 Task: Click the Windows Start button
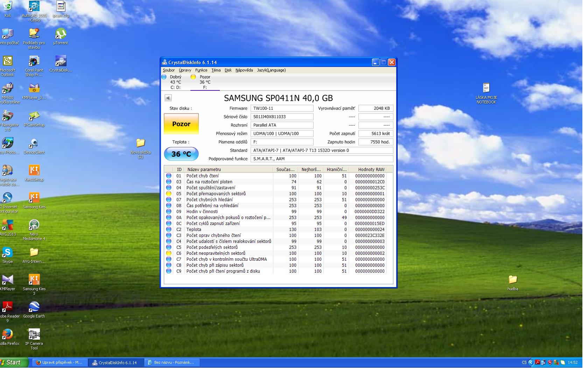[x=13, y=362]
